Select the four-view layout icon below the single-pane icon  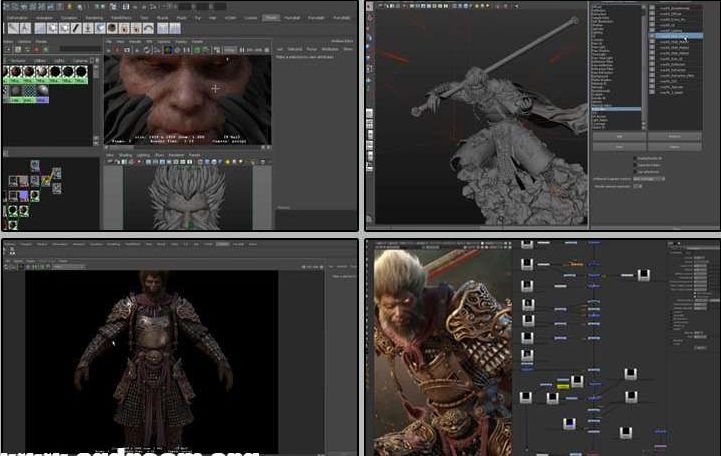(x=369, y=123)
